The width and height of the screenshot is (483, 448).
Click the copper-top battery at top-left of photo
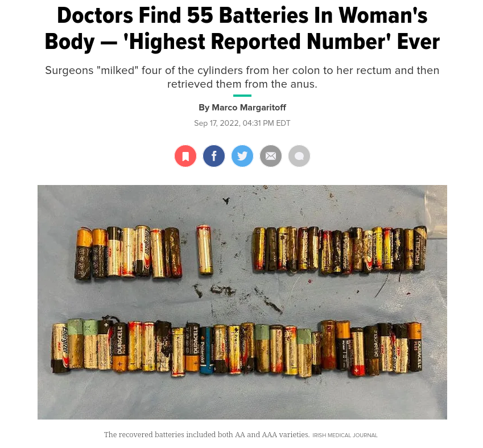[84, 254]
